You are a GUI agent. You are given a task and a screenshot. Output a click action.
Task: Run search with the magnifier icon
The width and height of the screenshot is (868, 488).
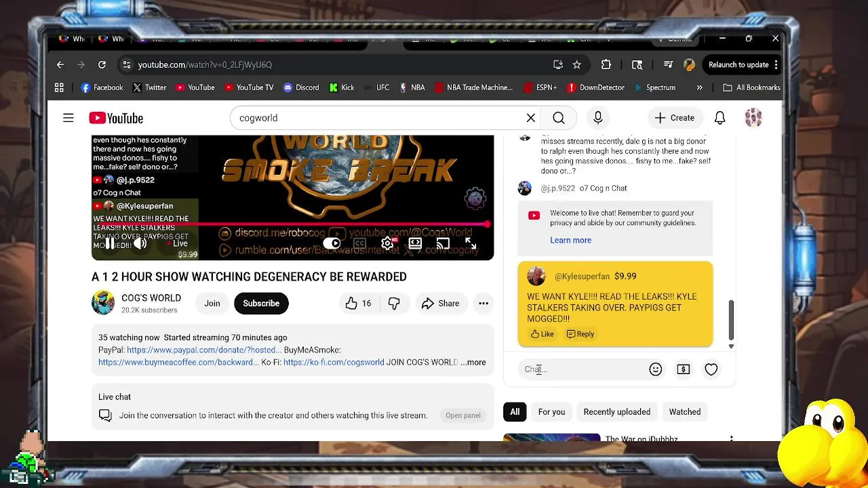[x=559, y=118]
